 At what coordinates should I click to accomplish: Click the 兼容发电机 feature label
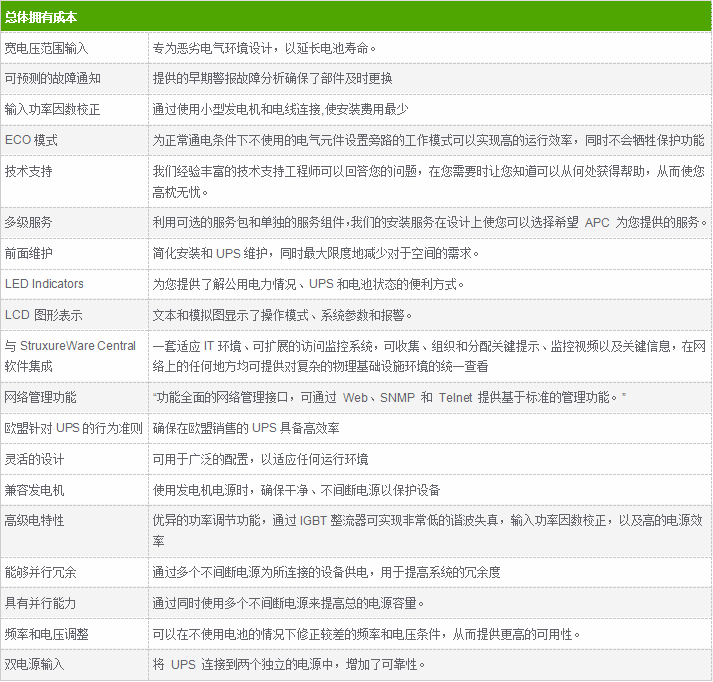34,490
